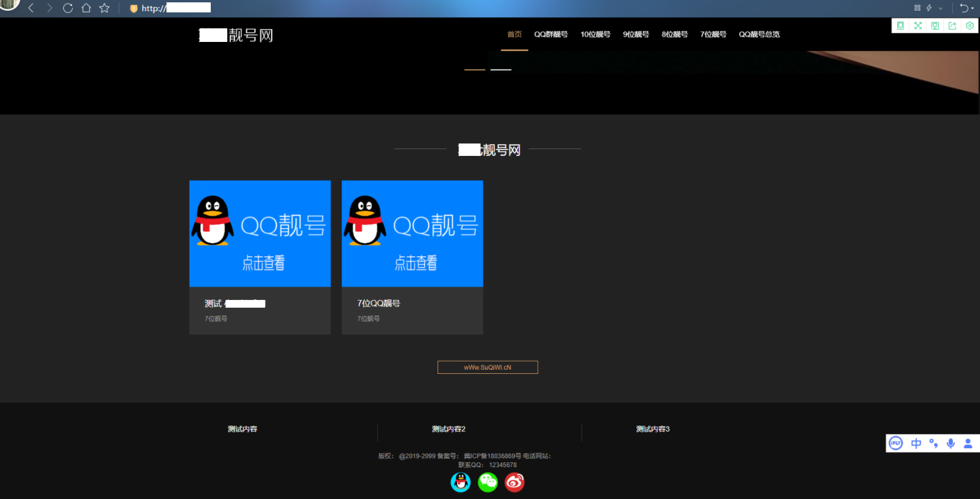This screenshot has width=980, height=499.
Task: Open the QQ群靓号 menu item
Action: tap(551, 34)
